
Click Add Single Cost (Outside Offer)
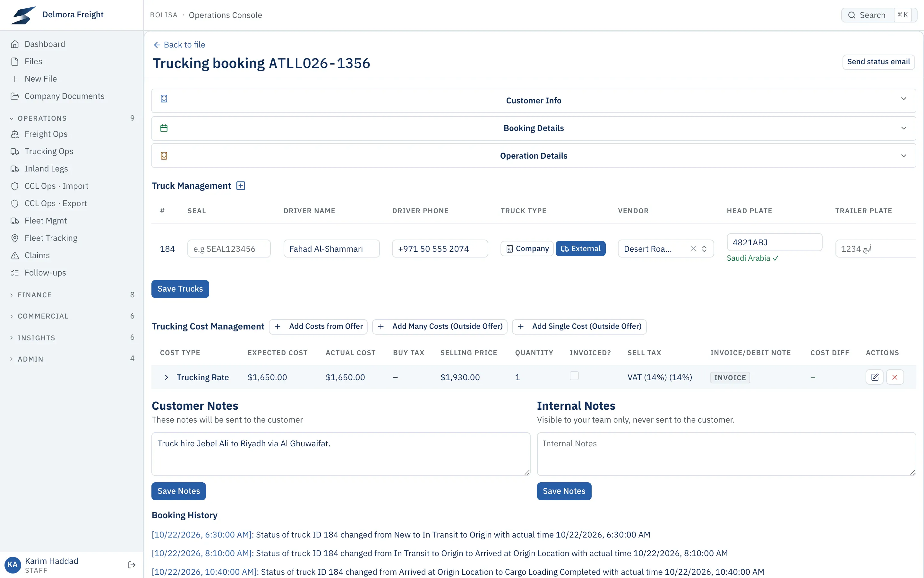click(x=579, y=327)
